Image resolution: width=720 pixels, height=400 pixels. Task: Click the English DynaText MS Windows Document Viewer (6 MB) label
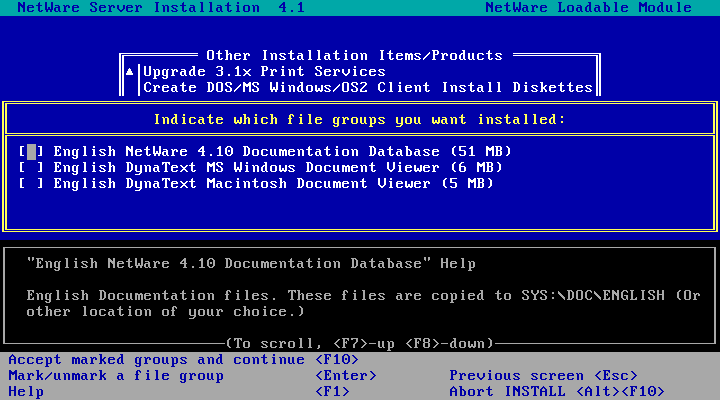(278, 167)
